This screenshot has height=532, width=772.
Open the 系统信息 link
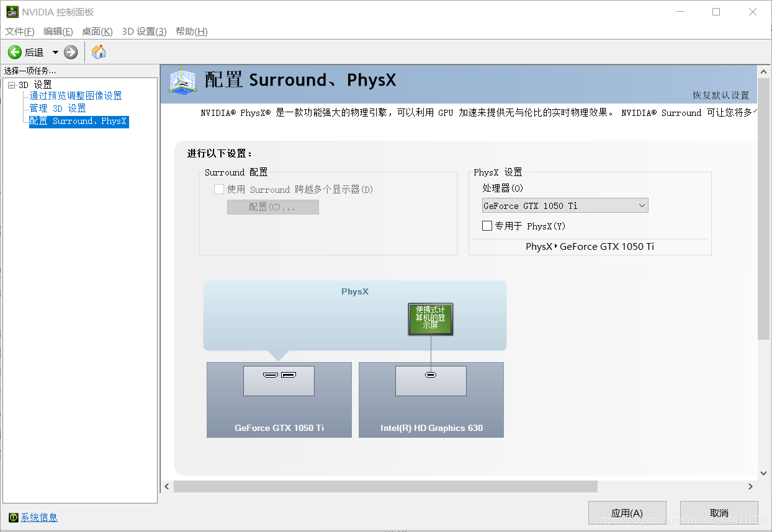click(x=39, y=518)
